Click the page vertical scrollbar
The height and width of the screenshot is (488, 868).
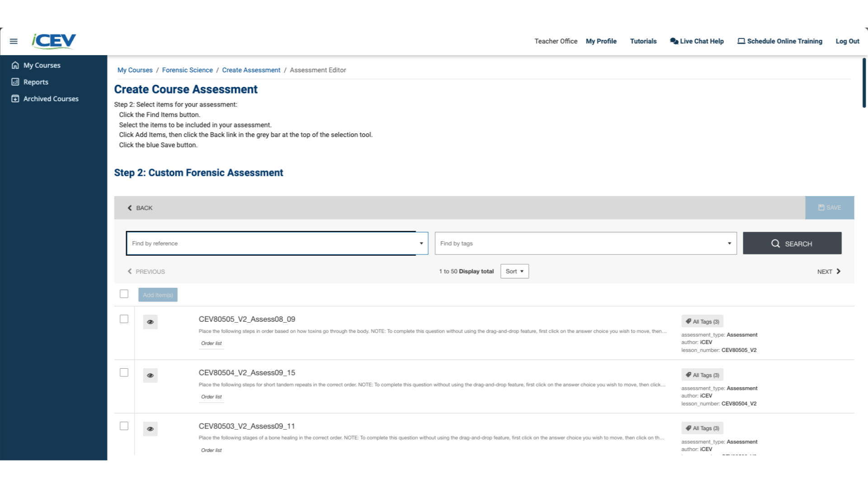(x=864, y=83)
